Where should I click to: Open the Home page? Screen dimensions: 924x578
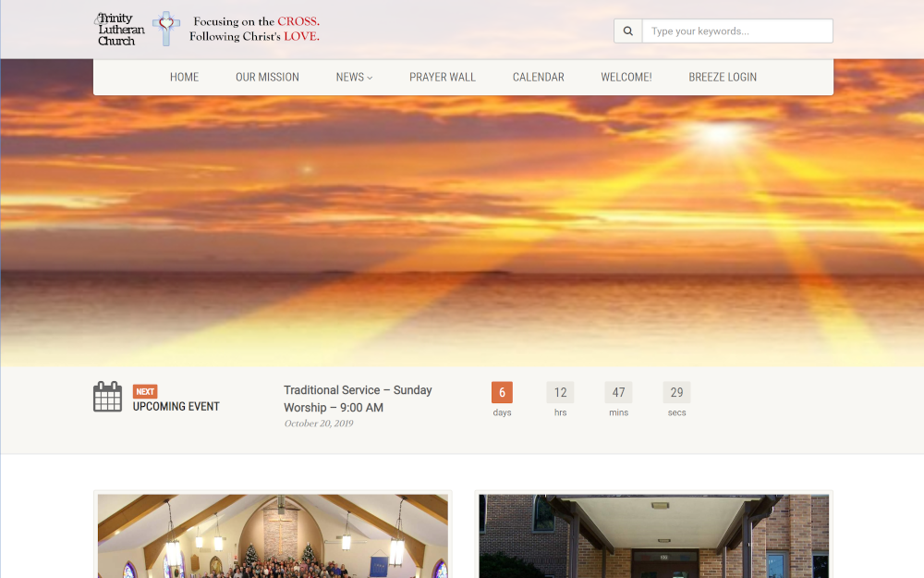184,78
